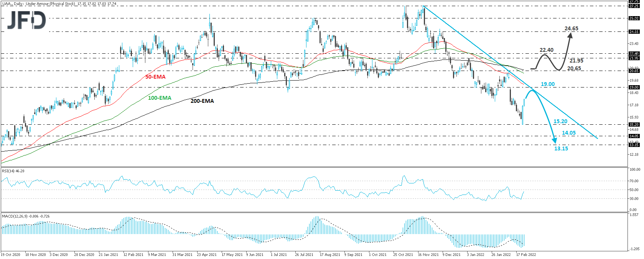Click the '26 Jan 2022' date label
The image size is (644, 259).
coord(501,255)
